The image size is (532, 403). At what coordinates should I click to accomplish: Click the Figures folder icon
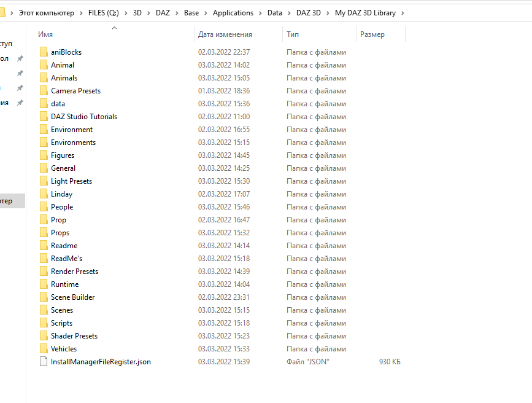tap(44, 155)
